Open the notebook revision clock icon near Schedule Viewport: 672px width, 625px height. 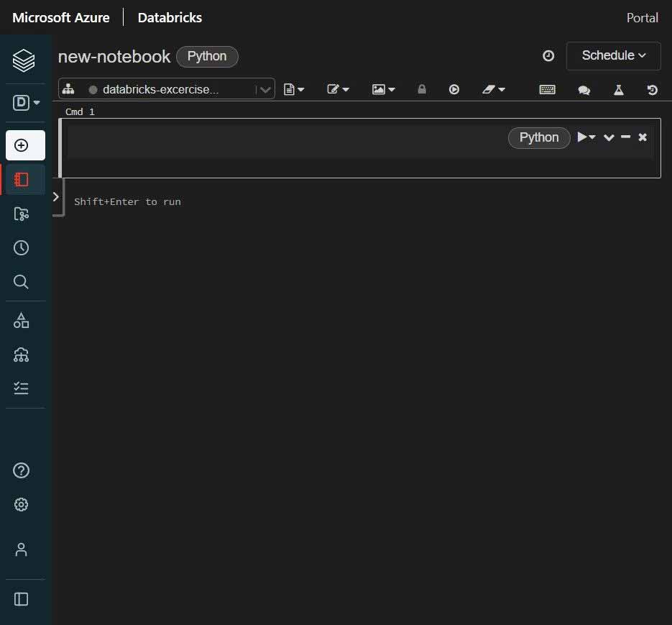pos(548,56)
